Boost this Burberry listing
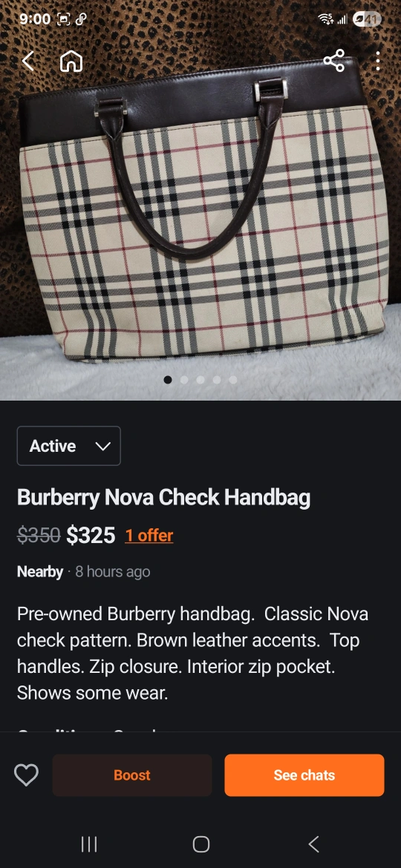Viewport: 401px width, 868px height. pos(132,775)
